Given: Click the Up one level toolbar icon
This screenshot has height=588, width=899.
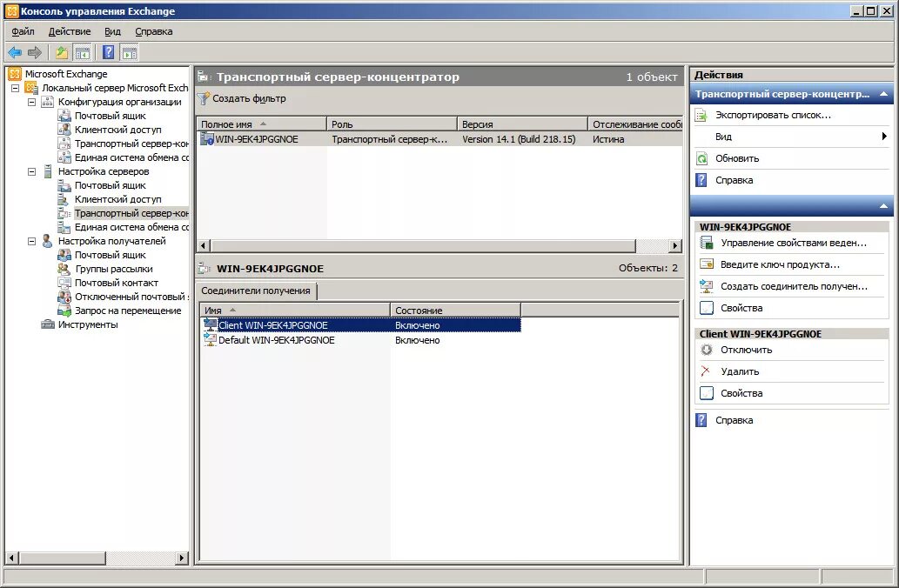Looking at the screenshot, I should pyautogui.click(x=61, y=53).
